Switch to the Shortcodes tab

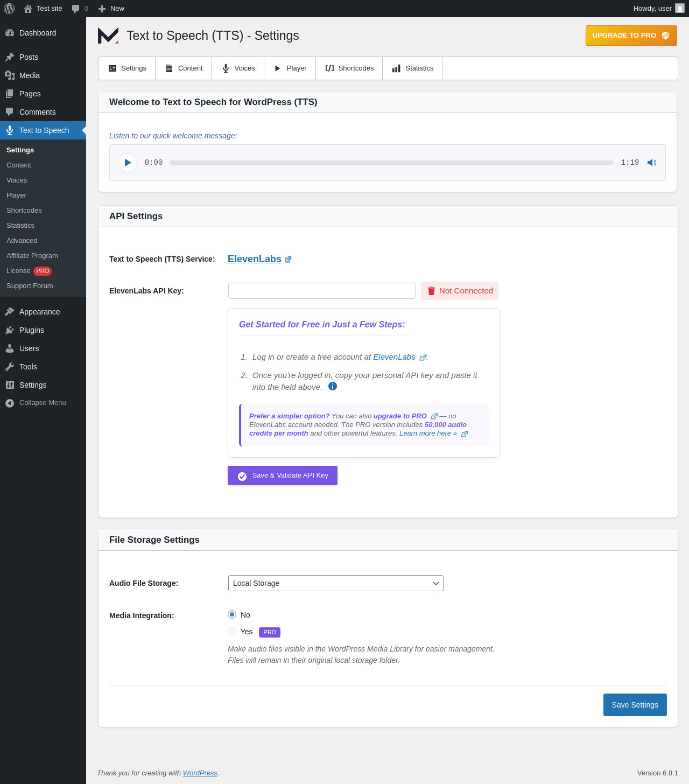pos(349,68)
